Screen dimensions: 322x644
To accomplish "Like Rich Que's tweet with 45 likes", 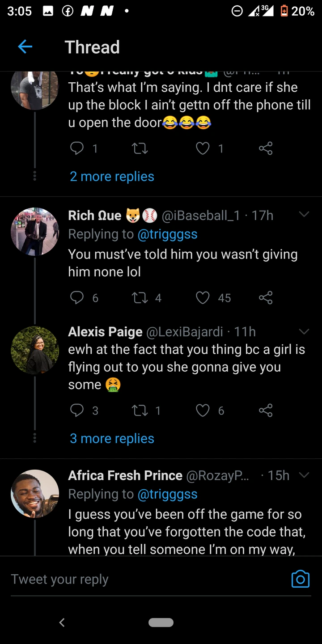I will point(203,298).
